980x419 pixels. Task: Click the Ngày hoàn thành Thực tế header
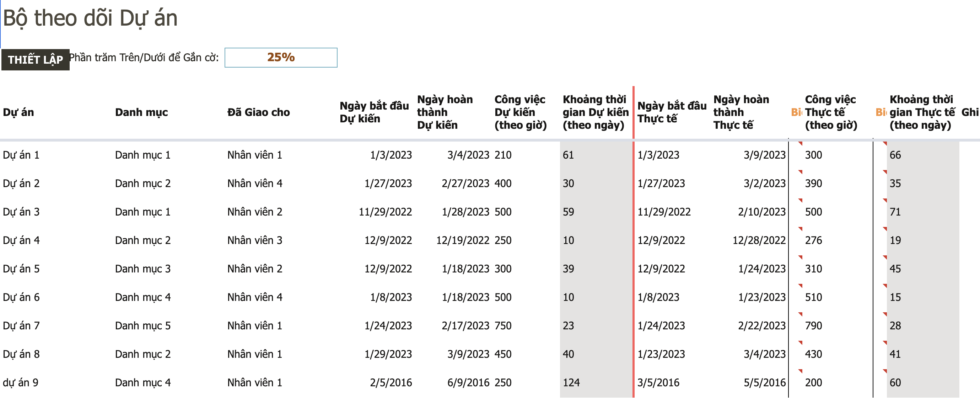(x=741, y=112)
